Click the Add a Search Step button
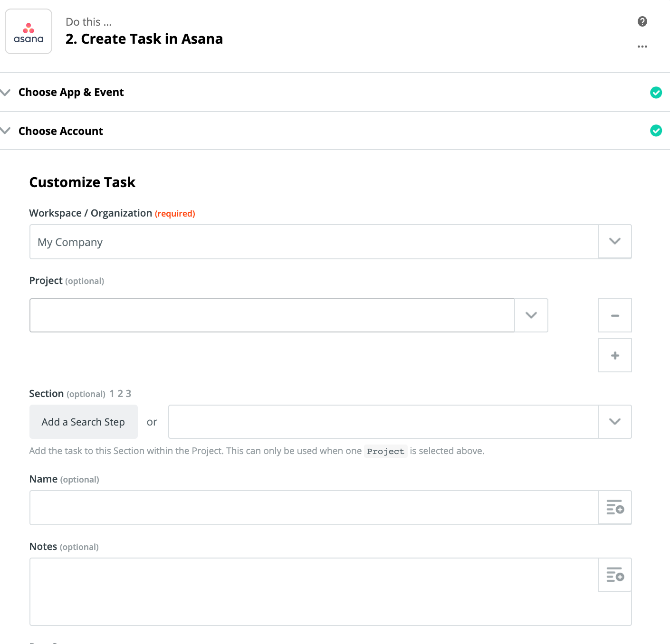Image resolution: width=670 pixels, height=644 pixels. tap(84, 422)
